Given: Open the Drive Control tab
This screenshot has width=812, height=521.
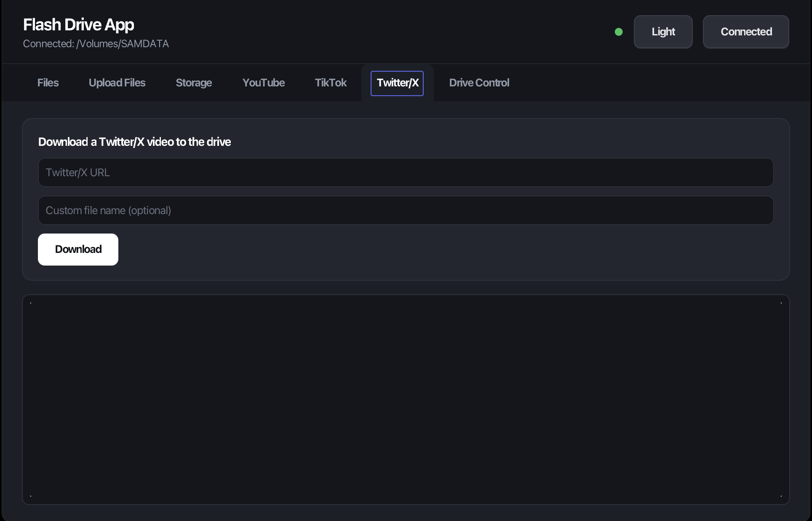Looking at the screenshot, I should (x=479, y=83).
